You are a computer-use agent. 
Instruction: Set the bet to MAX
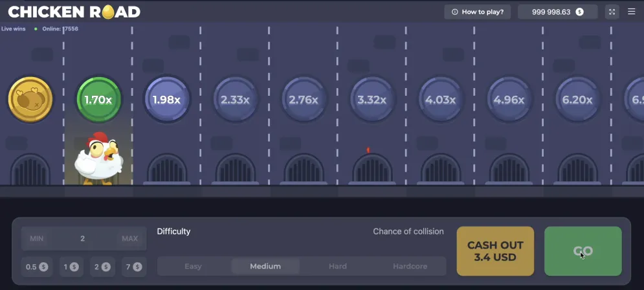(x=130, y=239)
